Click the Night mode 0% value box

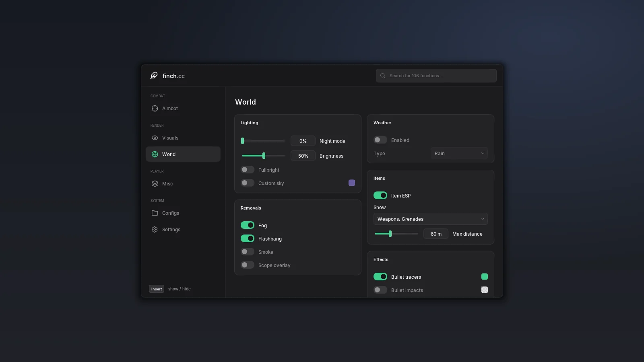tap(303, 141)
